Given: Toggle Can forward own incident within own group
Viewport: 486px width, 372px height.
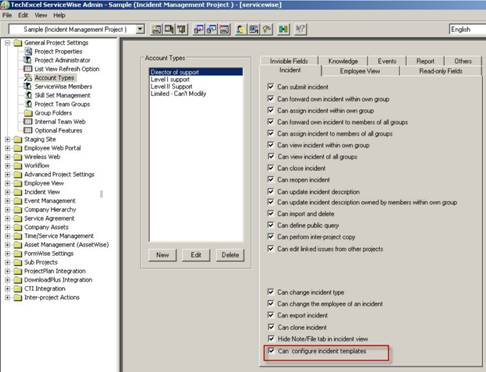Looking at the screenshot, I should point(271,99).
